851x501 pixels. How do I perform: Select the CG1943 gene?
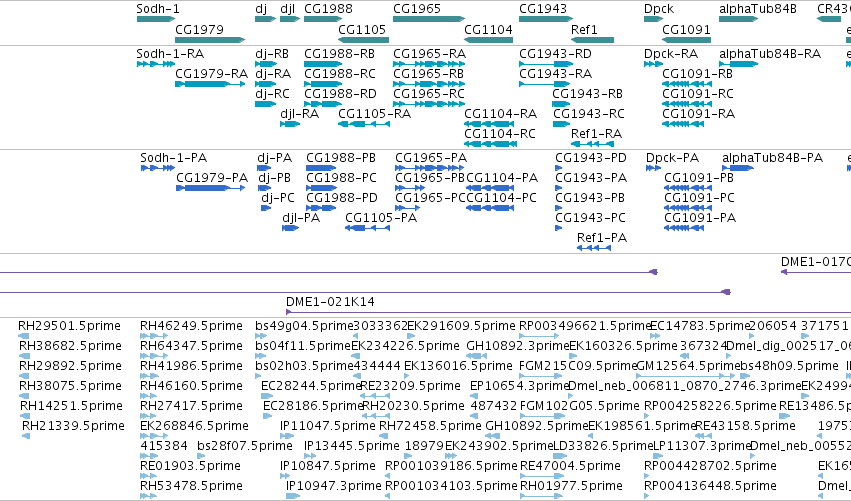click(x=546, y=19)
